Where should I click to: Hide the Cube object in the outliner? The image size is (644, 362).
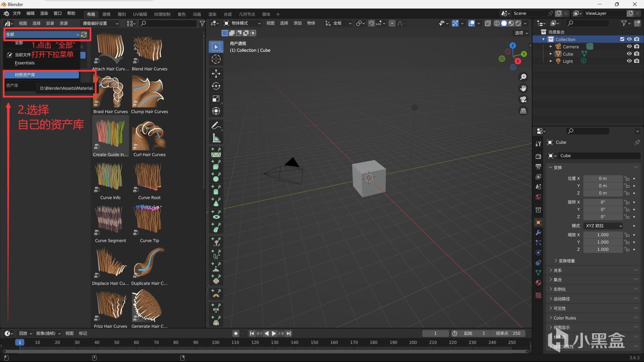click(629, 54)
